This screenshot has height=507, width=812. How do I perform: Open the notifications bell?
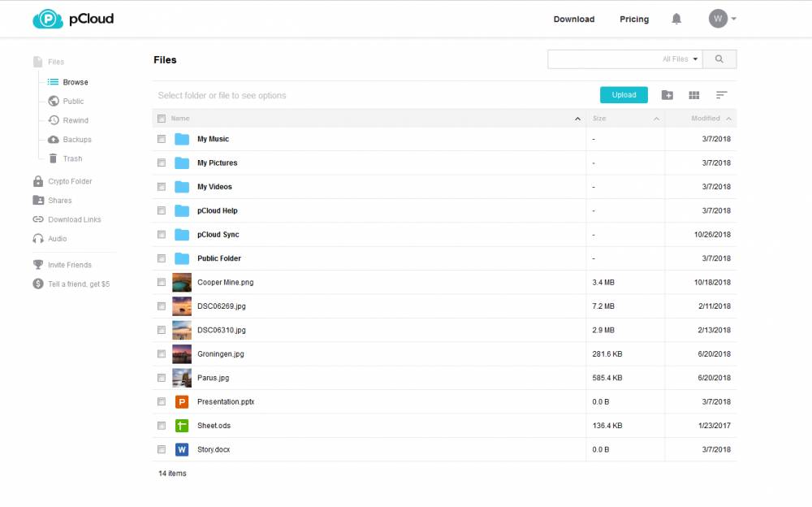tap(676, 19)
